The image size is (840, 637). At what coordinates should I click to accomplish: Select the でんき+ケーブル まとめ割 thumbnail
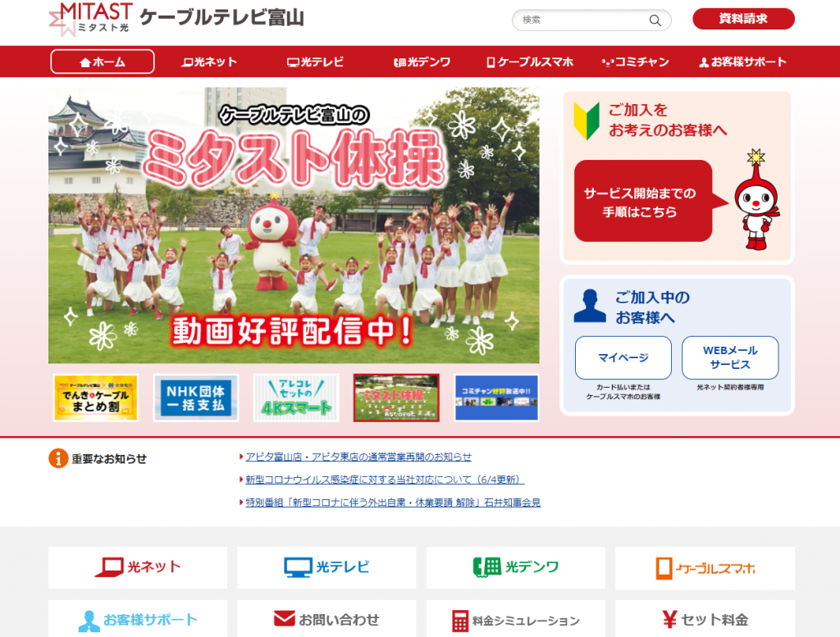96,398
